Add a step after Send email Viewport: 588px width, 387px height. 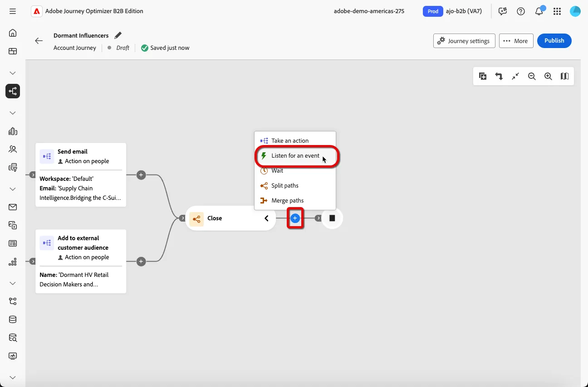click(x=141, y=175)
